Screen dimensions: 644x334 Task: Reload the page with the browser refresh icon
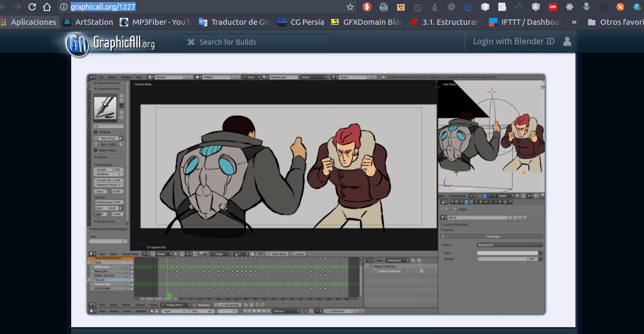pos(33,7)
